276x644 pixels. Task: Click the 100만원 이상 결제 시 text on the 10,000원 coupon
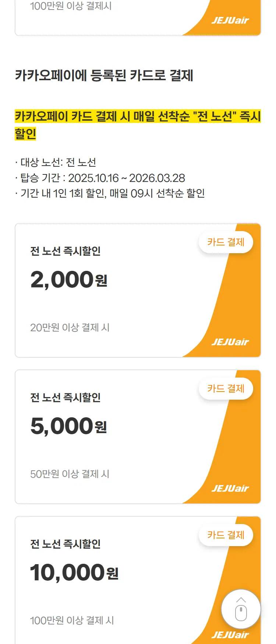(72, 620)
